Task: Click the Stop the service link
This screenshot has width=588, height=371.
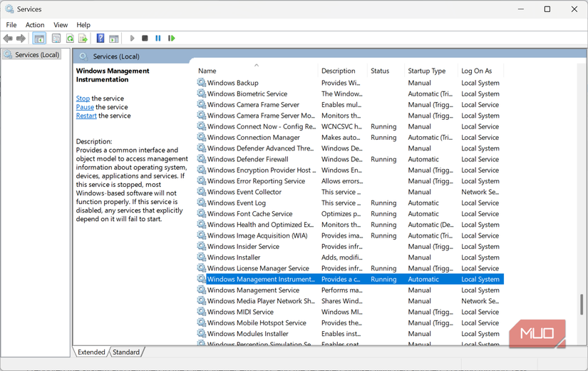Action: (83, 98)
